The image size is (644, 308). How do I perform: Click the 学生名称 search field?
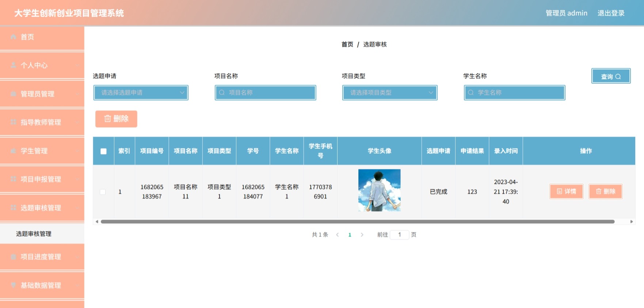click(515, 93)
